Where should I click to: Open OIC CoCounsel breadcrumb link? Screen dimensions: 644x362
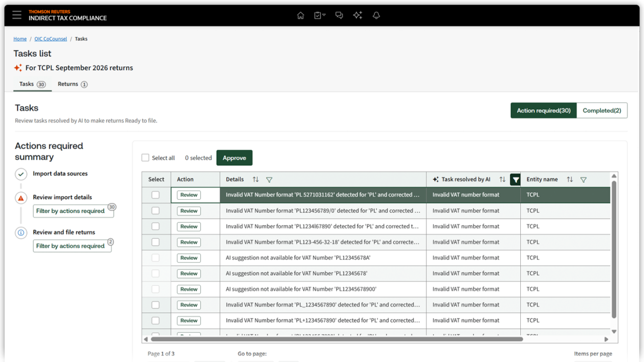point(51,39)
